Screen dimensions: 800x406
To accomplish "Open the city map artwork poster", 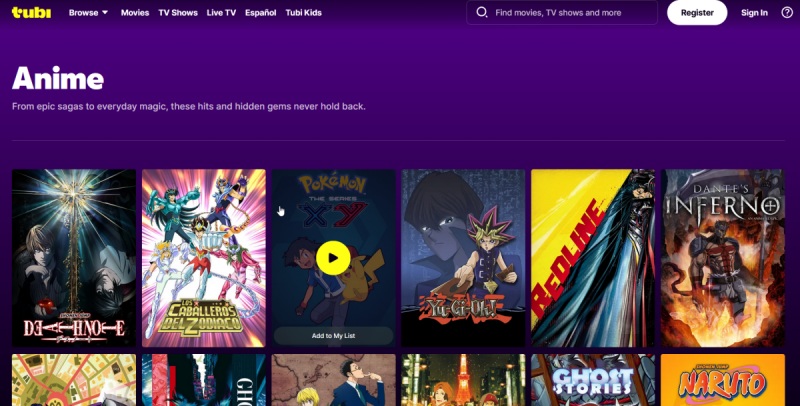I will (x=74, y=380).
